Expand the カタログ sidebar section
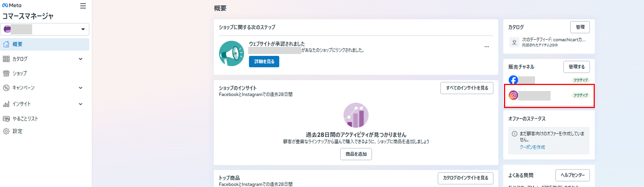 tap(80, 59)
